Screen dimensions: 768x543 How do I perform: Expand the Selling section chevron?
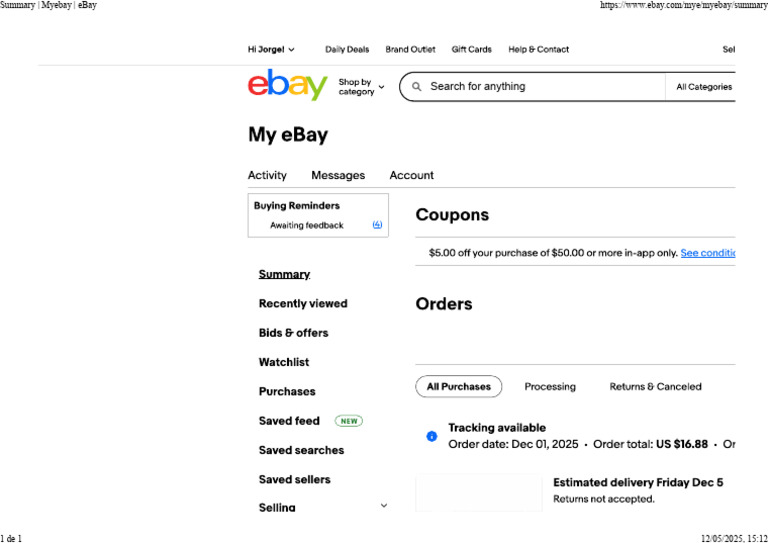(384, 505)
